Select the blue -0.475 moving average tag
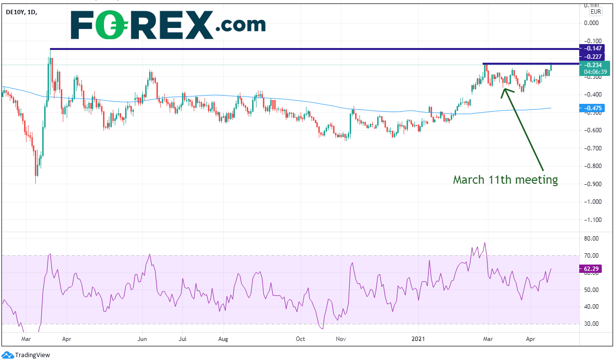616x364 pixels. [594, 108]
